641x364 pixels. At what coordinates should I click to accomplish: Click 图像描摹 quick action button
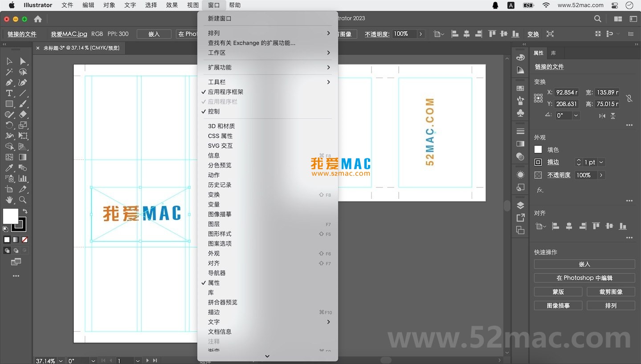558,306
